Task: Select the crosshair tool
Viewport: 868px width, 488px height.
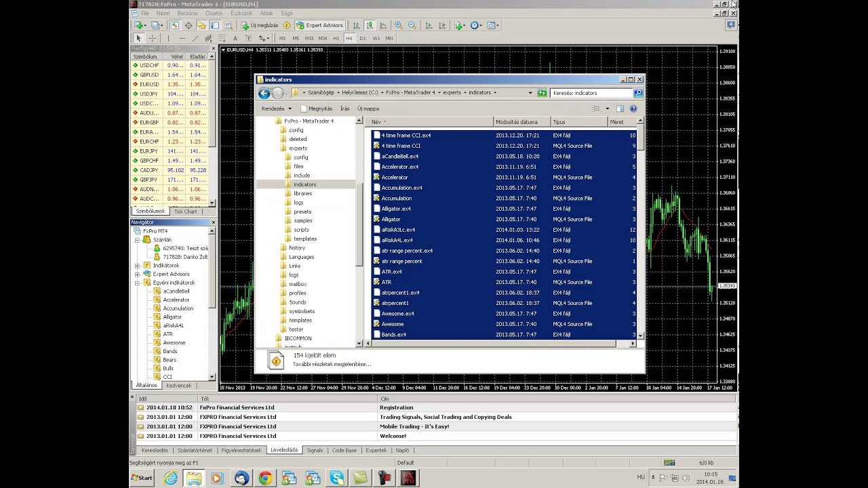Action: [x=152, y=38]
